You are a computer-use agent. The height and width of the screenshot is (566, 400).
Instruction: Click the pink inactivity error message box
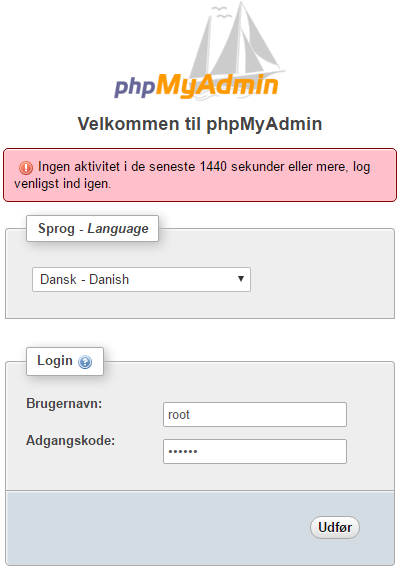point(200,175)
